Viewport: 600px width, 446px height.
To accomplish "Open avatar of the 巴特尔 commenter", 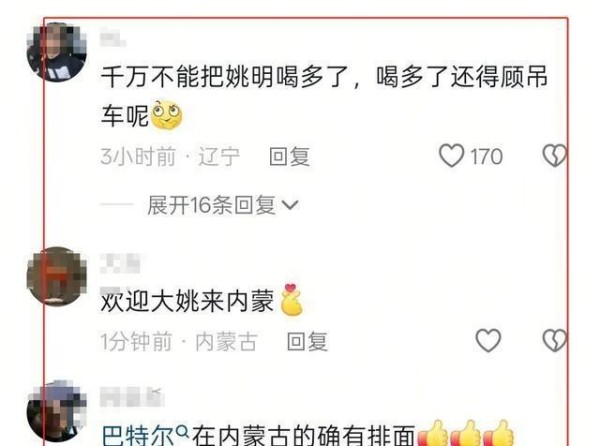I will (56, 412).
